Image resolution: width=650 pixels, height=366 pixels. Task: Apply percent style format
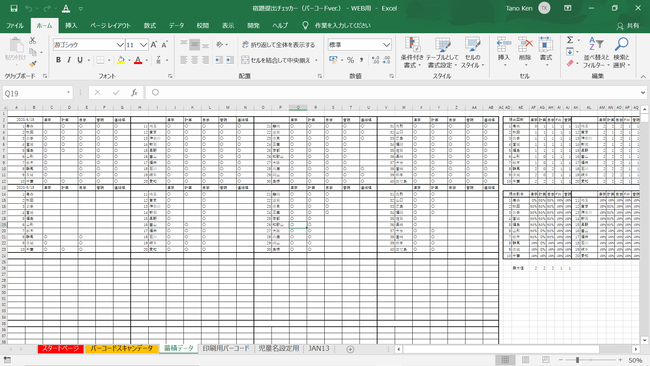(350, 60)
